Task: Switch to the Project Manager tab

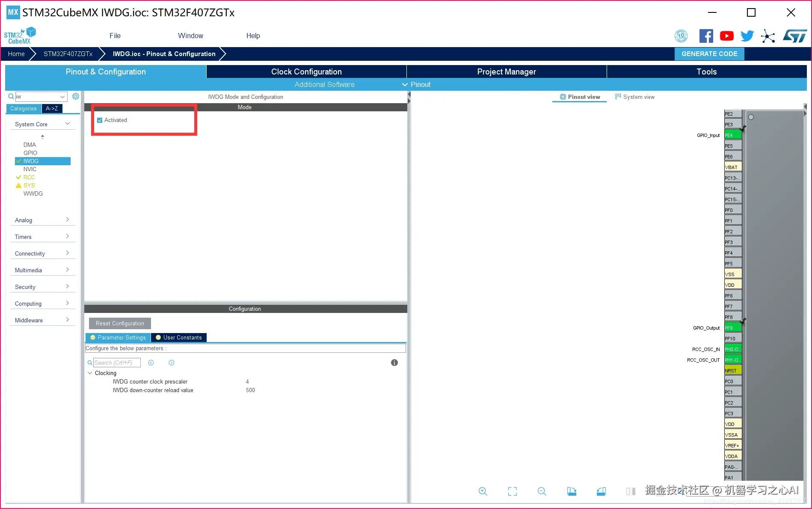Action: (x=507, y=71)
